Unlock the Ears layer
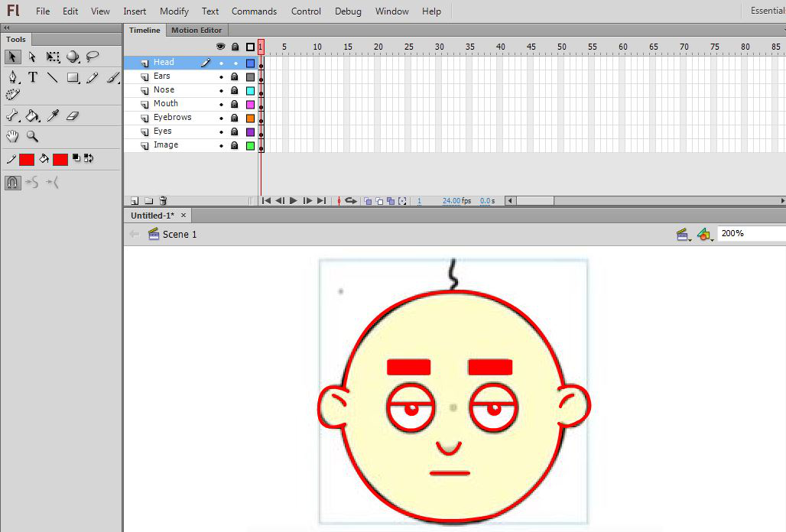This screenshot has width=786, height=532. (235, 76)
